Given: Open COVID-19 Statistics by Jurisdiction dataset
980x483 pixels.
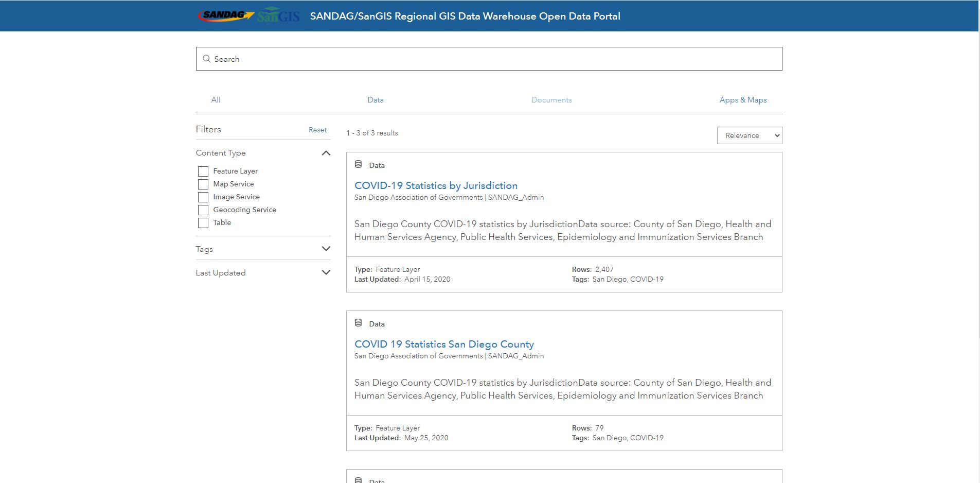Looking at the screenshot, I should [436, 185].
